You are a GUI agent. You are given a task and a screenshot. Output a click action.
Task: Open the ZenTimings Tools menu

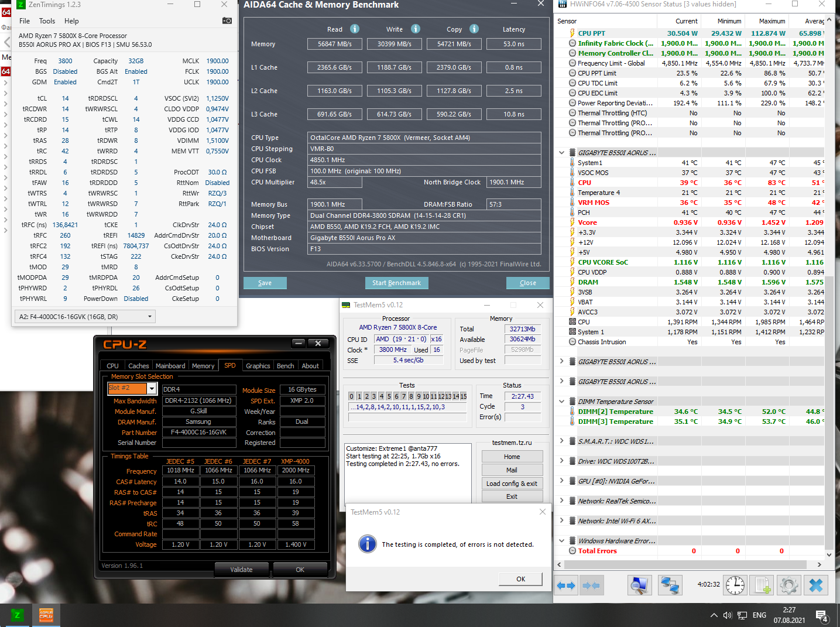point(47,21)
